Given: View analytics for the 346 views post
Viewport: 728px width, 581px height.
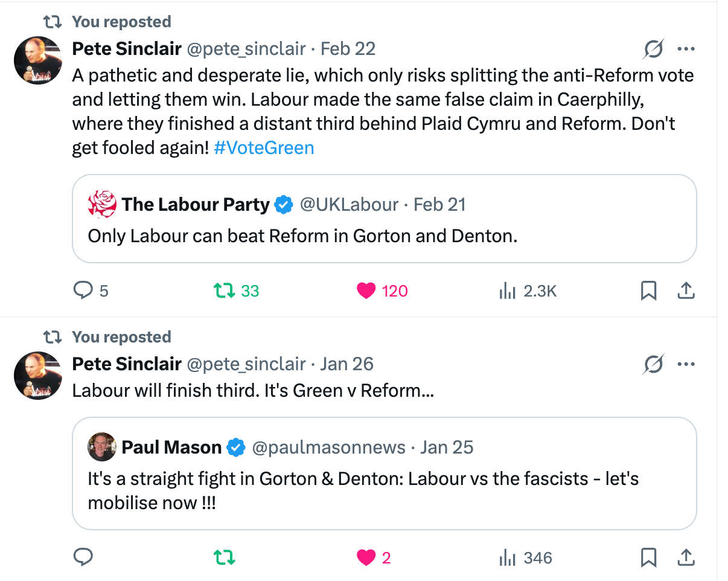Looking at the screenshot, I should [507, 557].
